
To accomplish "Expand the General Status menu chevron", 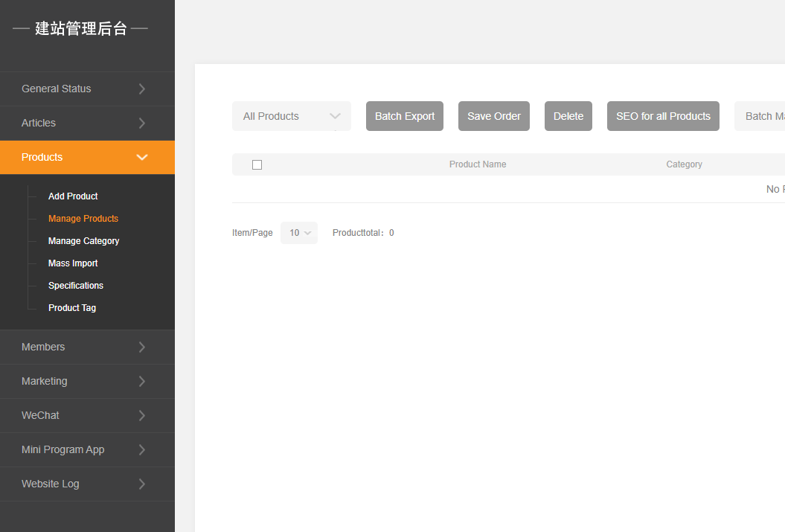I will (x=141, y=89).
